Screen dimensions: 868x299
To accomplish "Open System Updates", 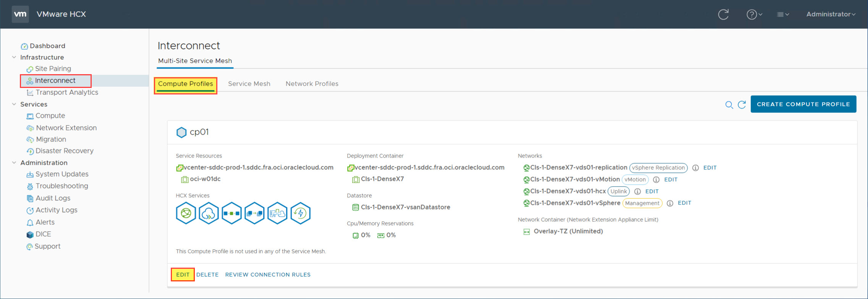I will pyautogui.click(x=62, y=174).
